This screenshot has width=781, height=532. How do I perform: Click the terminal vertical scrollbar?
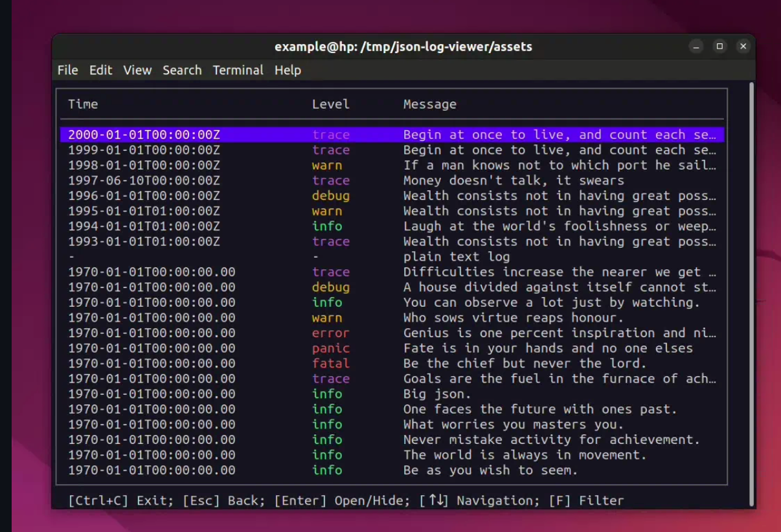coord(751,291)
